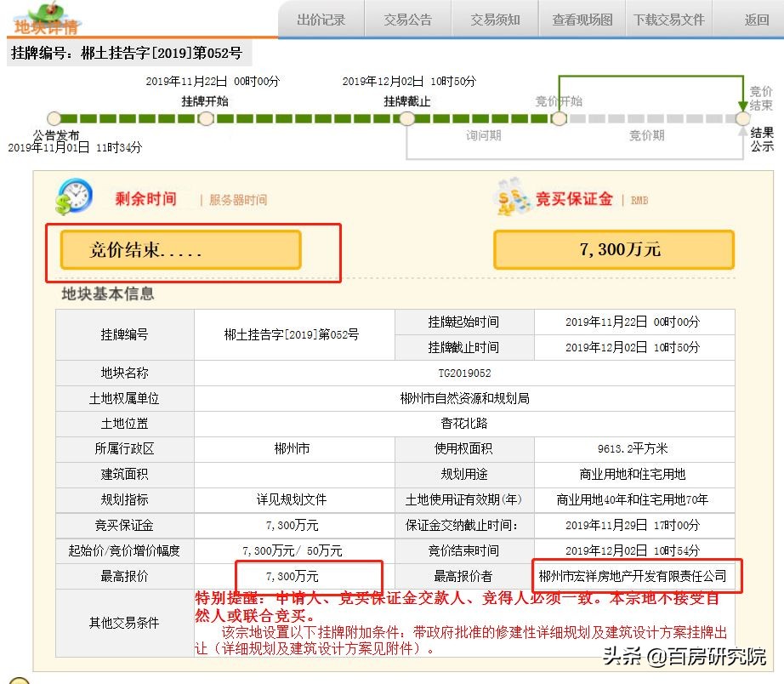Image resolution: width=784 pixels, height=684 pixels.
Task: Select the 挂牌开始 timeline node
Action: tap(205, 119)
